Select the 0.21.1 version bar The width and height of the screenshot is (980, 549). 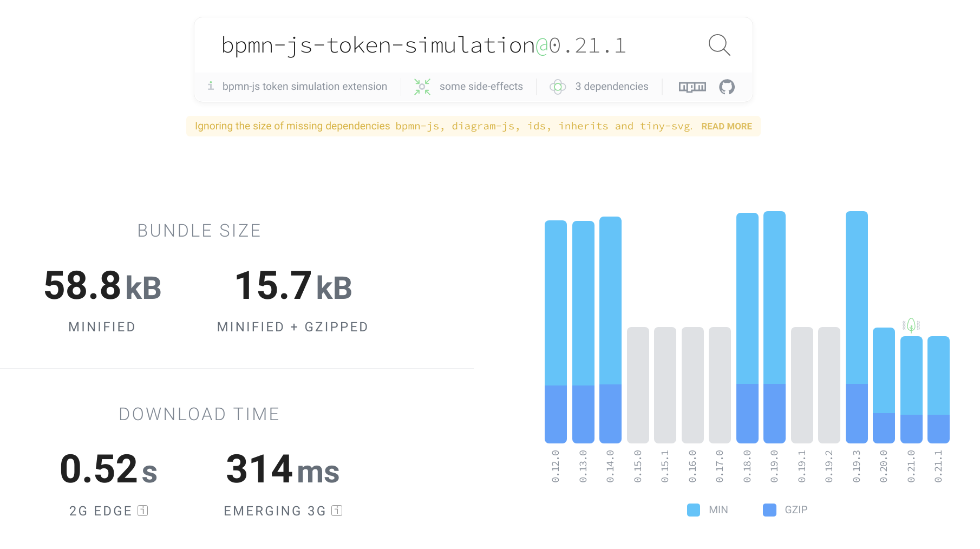point(938,390)
